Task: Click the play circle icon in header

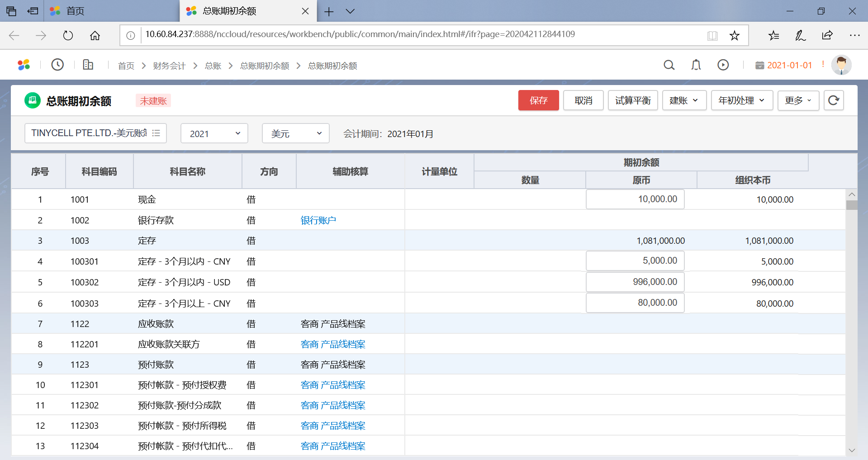Action: coord(723,65)
